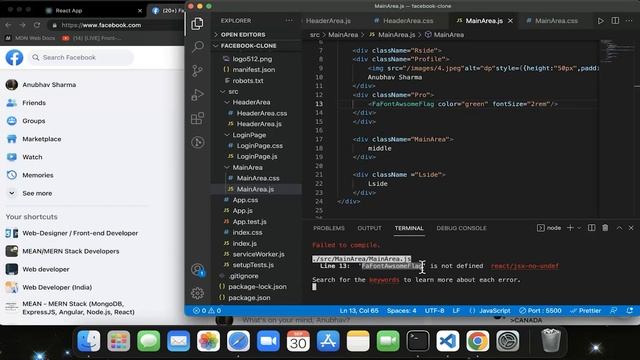This screenshot has height=360, width=640.
Task: Click Ln 13, Col 65 status item
Action: tap(359, 311)
